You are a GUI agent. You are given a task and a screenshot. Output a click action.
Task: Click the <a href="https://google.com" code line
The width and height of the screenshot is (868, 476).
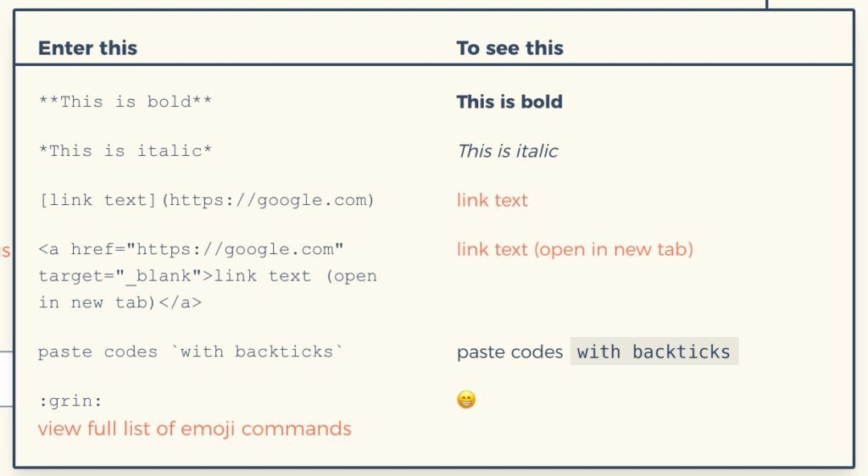tap(191, 249)
